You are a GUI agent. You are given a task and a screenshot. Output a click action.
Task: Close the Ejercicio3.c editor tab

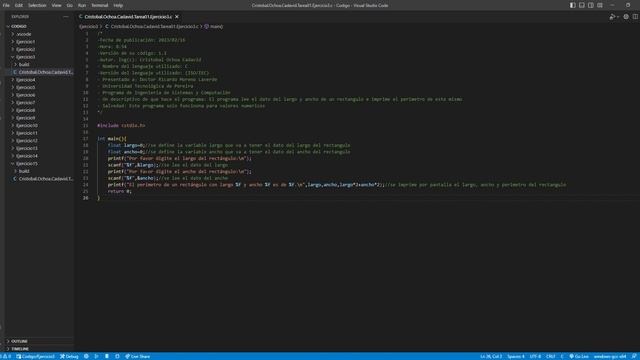177,17
